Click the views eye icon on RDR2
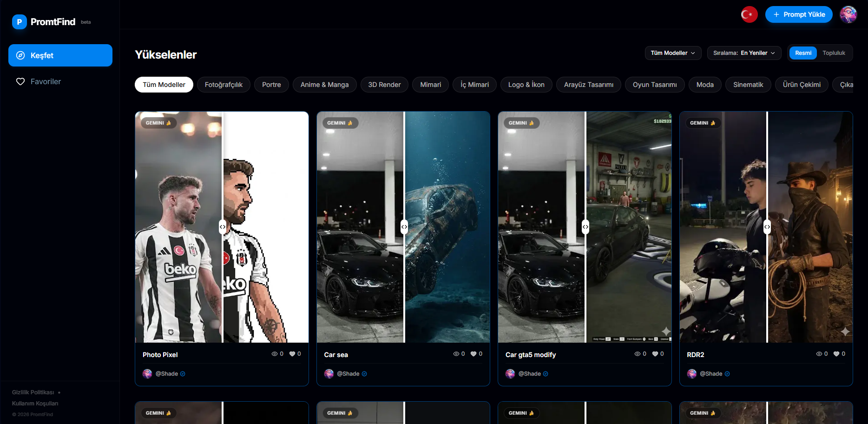The image size is (868, 424). tap(819, 354)
